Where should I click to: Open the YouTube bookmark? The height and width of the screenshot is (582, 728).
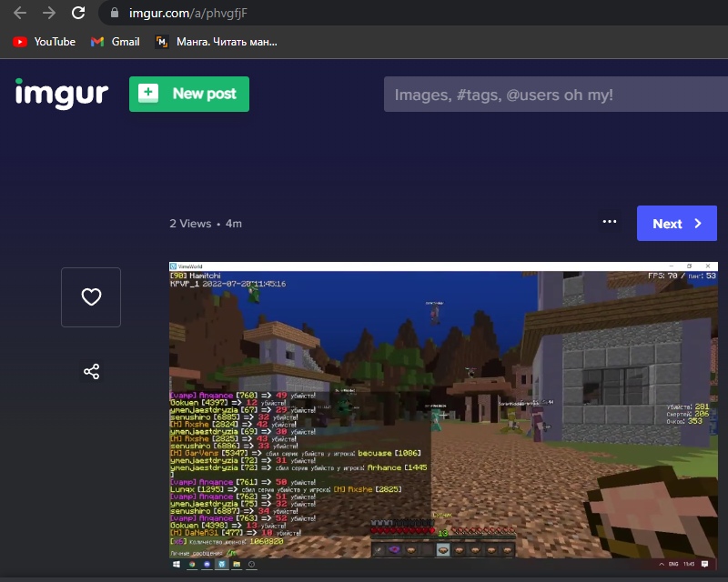click(x=45, y=42)
